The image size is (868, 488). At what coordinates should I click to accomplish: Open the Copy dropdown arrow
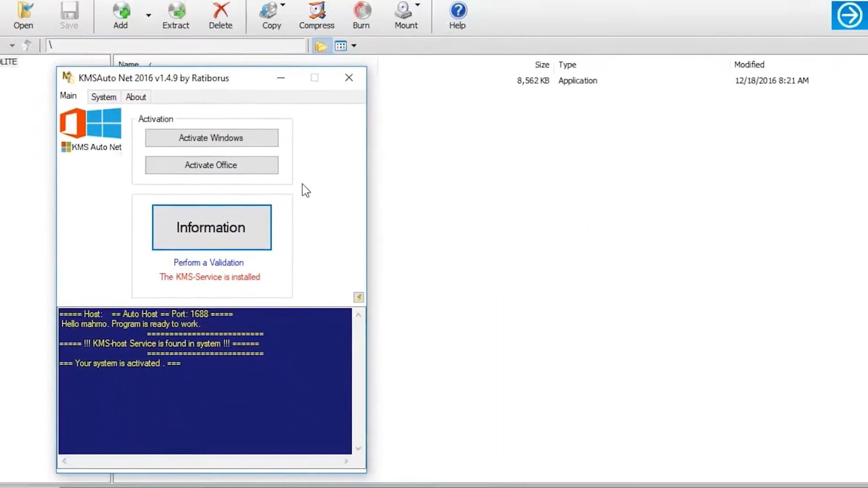pos(283,5)
